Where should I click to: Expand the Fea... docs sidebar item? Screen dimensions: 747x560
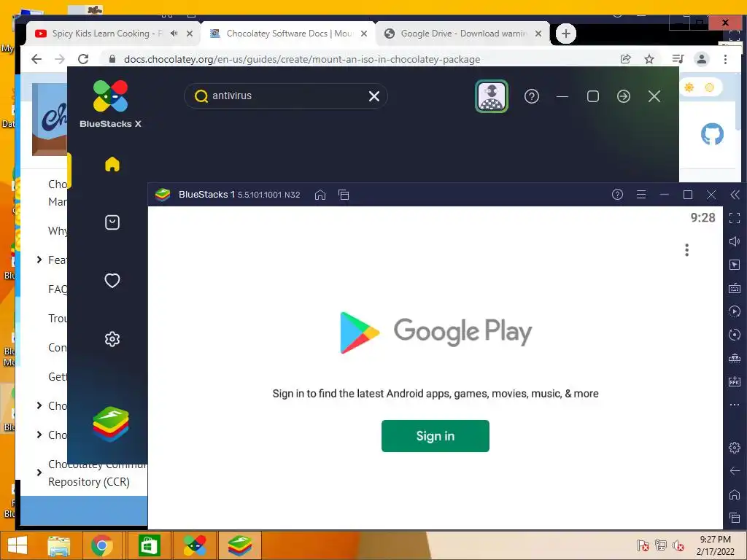[x=39, y=260]
